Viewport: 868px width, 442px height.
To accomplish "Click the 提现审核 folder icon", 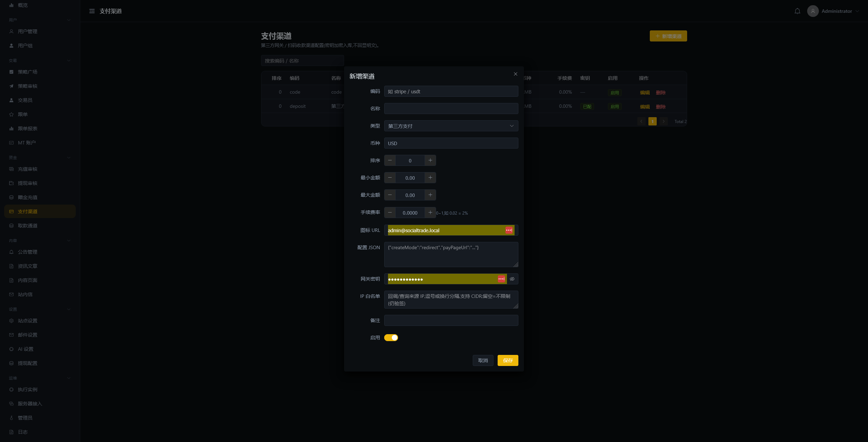I will pos(11,183).
